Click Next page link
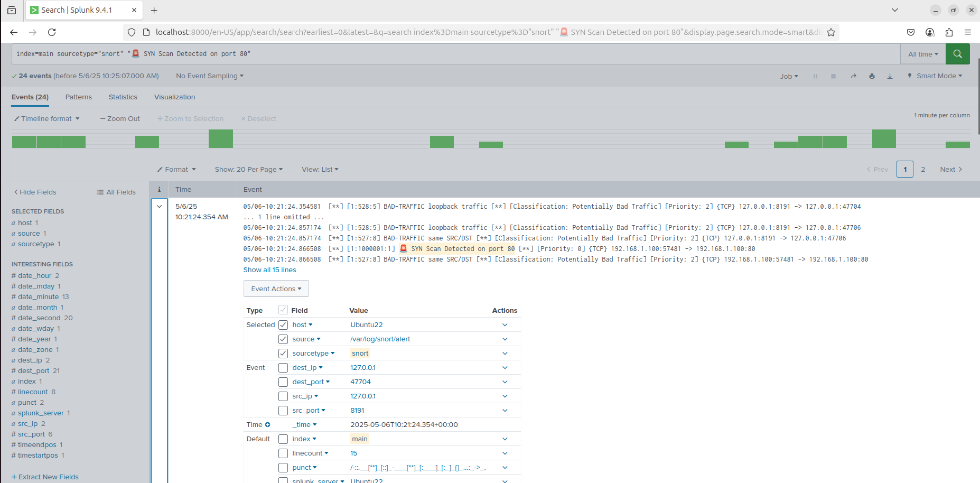 click(x=951, y=170)
